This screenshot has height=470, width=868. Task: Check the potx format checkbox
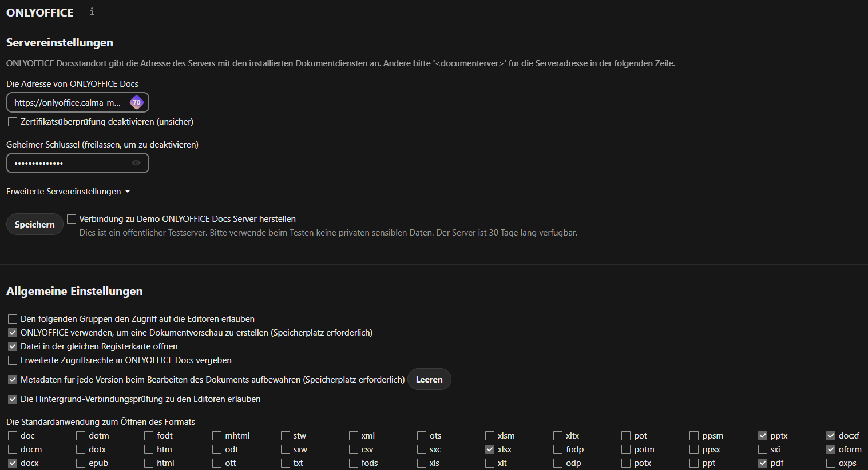click(626, 463)
